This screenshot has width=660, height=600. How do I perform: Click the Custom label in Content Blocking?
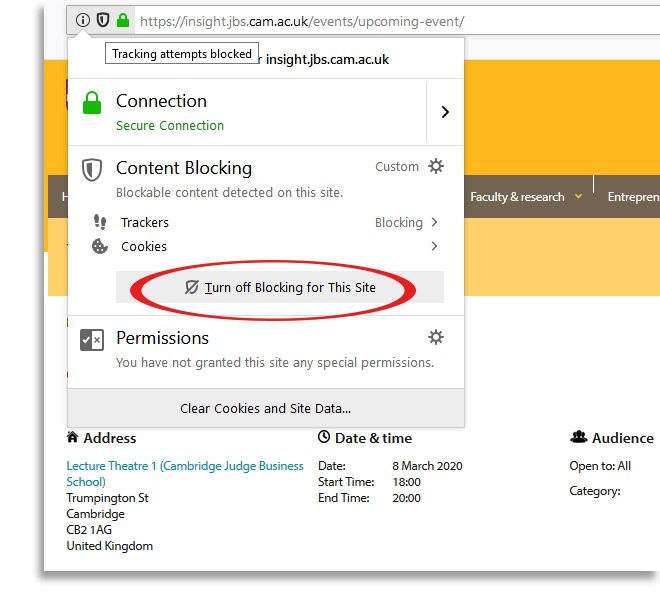pos(397,167)
